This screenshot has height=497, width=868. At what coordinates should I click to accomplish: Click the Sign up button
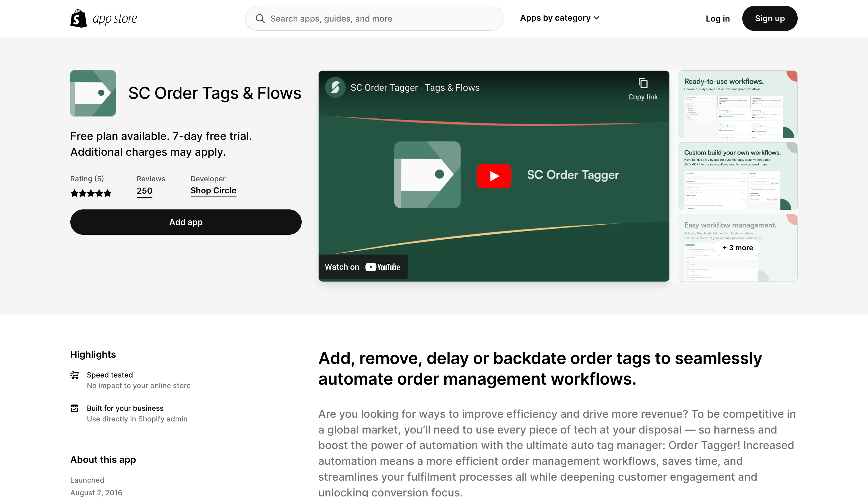770,18
